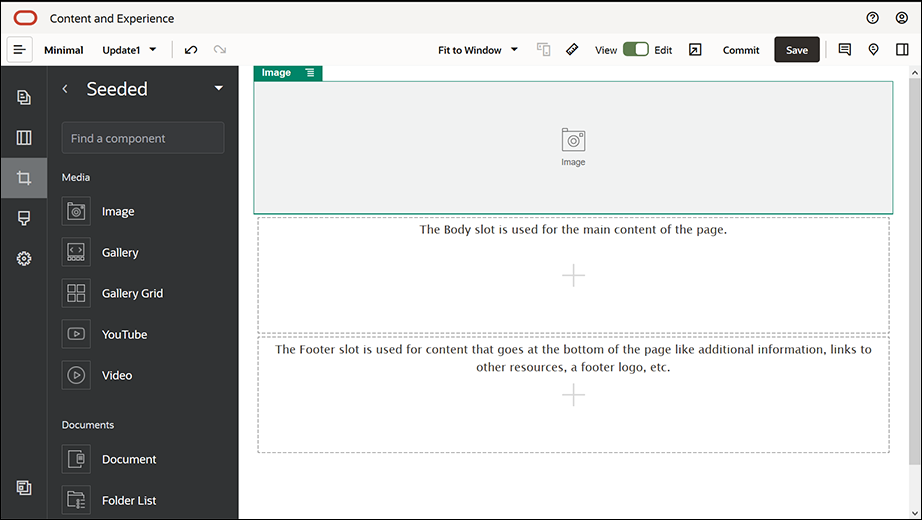The height and width of the screenshot is (520, 922).
Task: Open the Image component menu icon
Action: [x=310, y=72]
